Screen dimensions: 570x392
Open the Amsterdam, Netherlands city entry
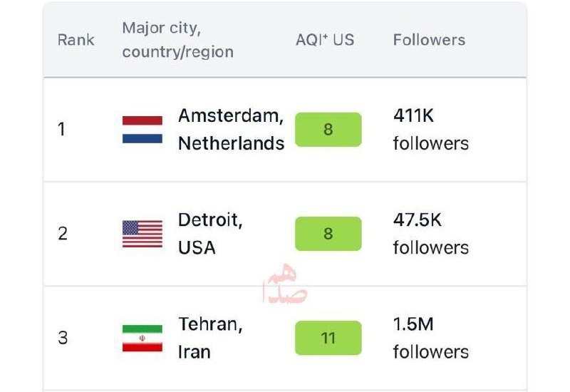(x=230, y=129)
